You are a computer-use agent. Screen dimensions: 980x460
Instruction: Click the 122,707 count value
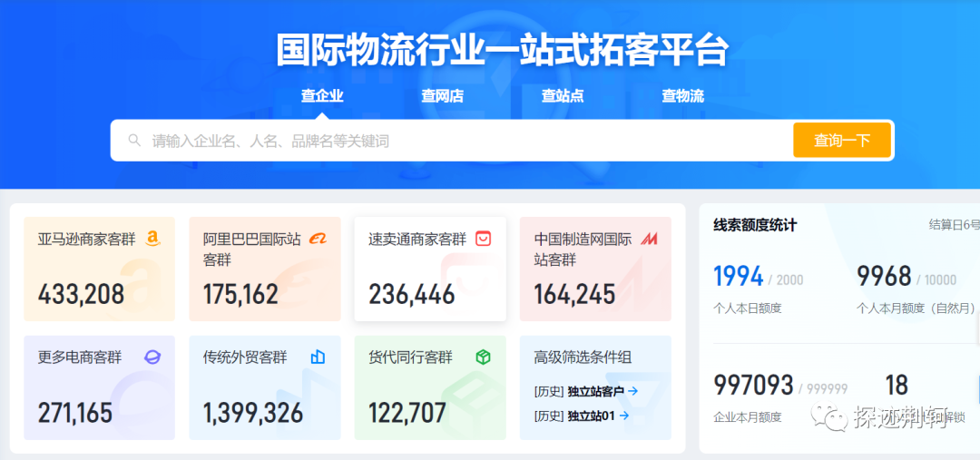pyautogui.click(x=407, y=413)
